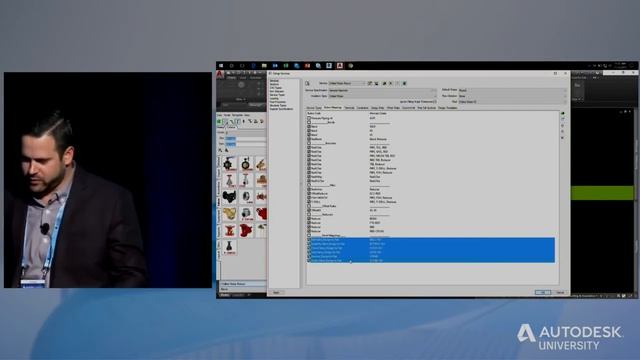Click the second icon below the green add icon

coord(563,126)
